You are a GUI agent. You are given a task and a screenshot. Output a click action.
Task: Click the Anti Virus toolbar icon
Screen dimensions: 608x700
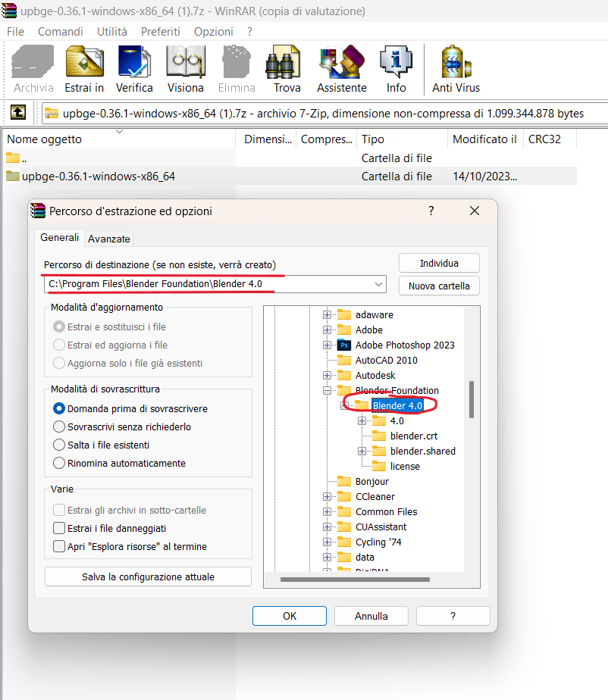(x=456, y=62)
